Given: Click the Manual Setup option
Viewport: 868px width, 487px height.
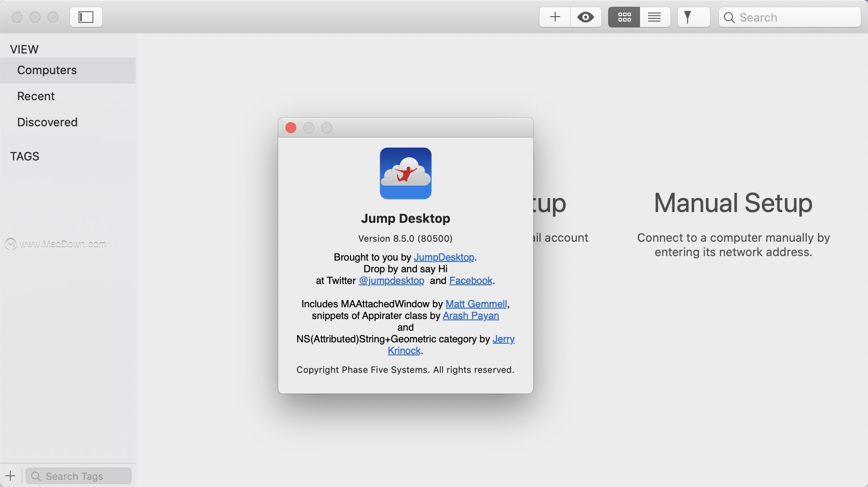Looking at the screenshot, I should 733,203.
